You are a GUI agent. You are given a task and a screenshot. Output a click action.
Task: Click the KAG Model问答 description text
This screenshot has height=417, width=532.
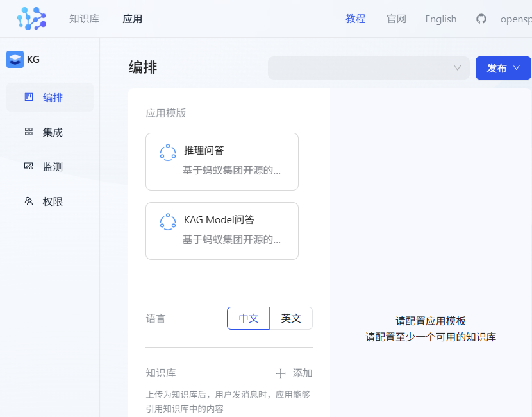click(x=232, y=239)
